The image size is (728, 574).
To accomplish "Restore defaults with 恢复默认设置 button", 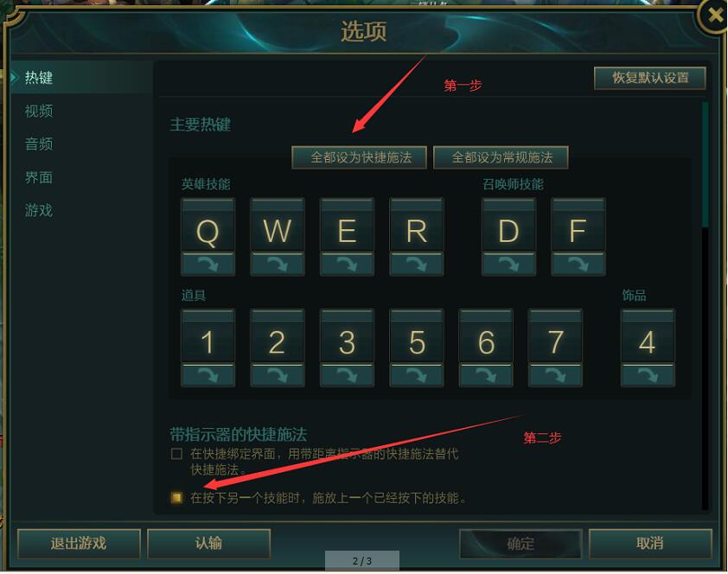I will coord(650,78).
